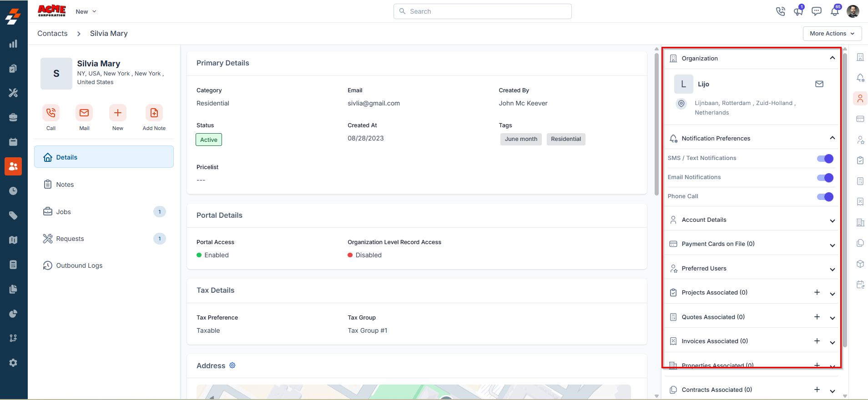Select the Jobs tab
868x400 pixels.
point(104,211)
